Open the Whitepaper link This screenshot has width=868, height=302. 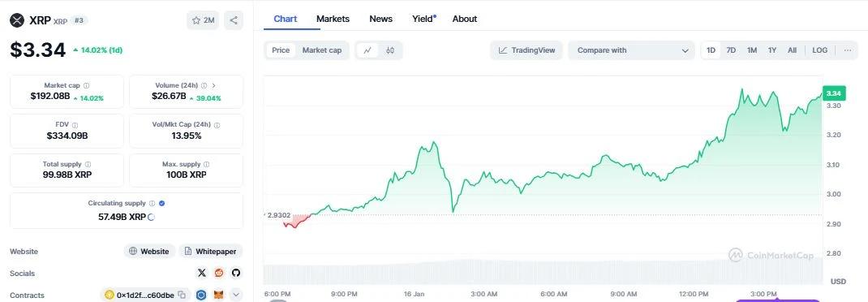[210, 251]
